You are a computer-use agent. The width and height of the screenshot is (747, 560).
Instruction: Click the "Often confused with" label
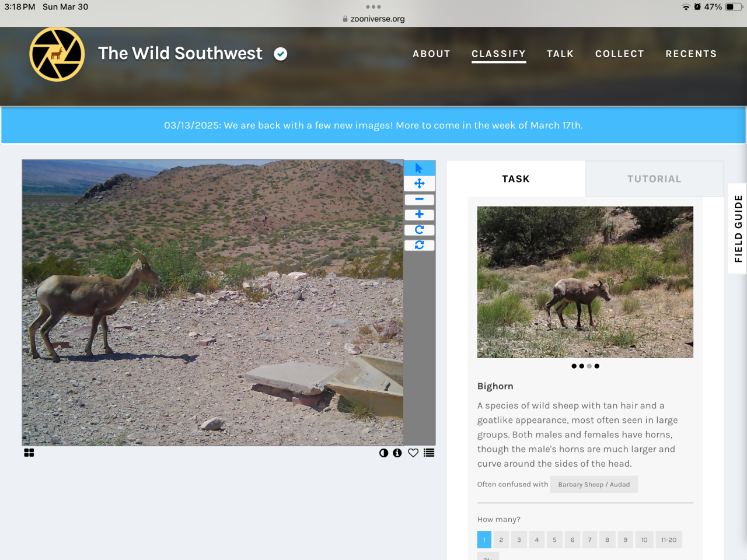pyautogui.click(x=513, y=484)
